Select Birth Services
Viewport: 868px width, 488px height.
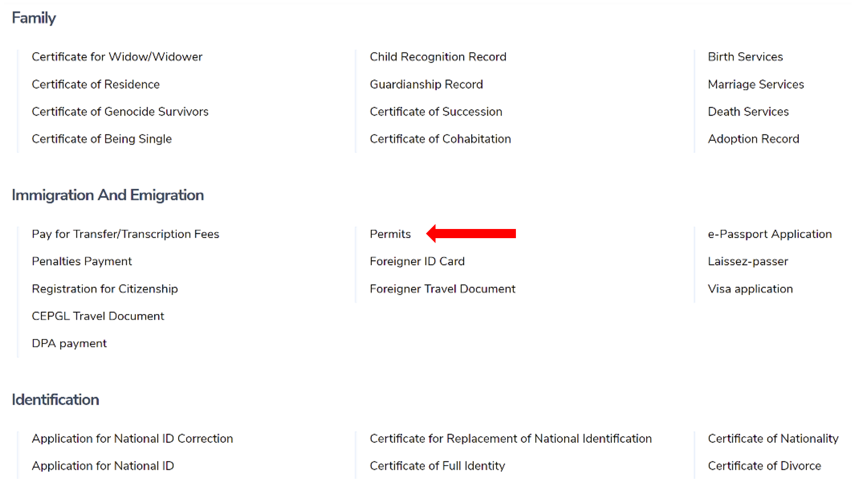pyautogui.click(x=745, y=56)
